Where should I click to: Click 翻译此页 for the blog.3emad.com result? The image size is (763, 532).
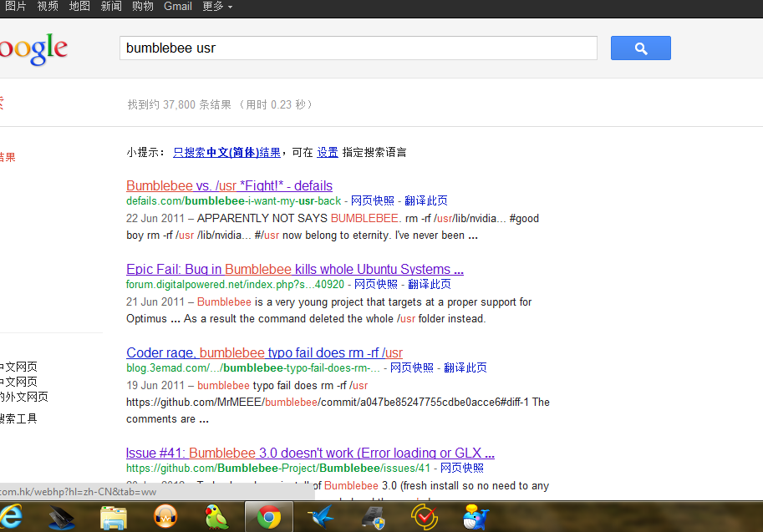pyautogui.click(x=465, y=368)
